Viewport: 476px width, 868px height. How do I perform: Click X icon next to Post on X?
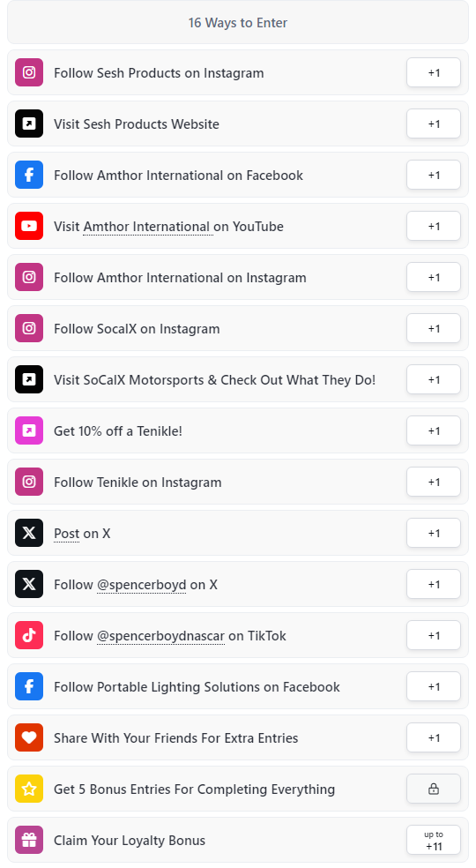tap(29, 533)
